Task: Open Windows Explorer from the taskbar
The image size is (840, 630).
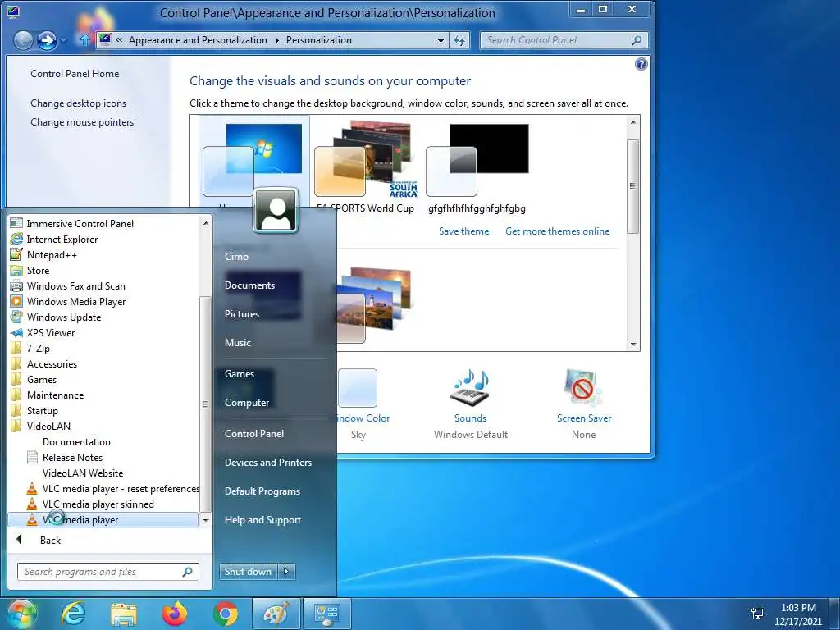Action: coord(124,614)
